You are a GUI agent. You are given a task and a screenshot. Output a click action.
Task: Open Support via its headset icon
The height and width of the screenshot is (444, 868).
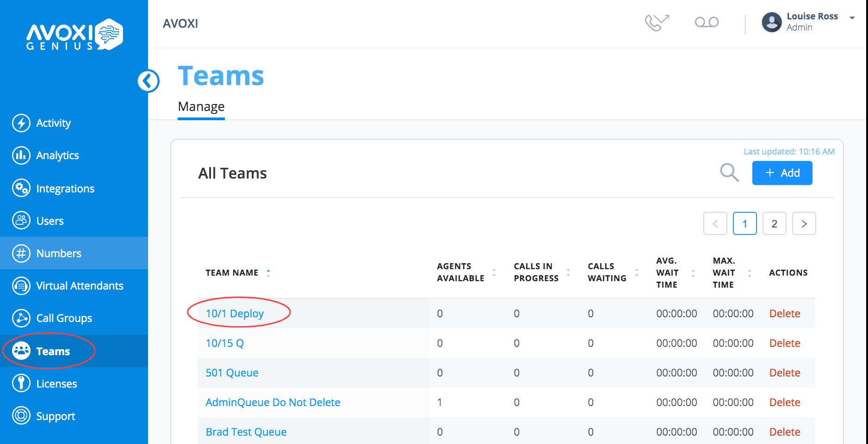[21, 416]
